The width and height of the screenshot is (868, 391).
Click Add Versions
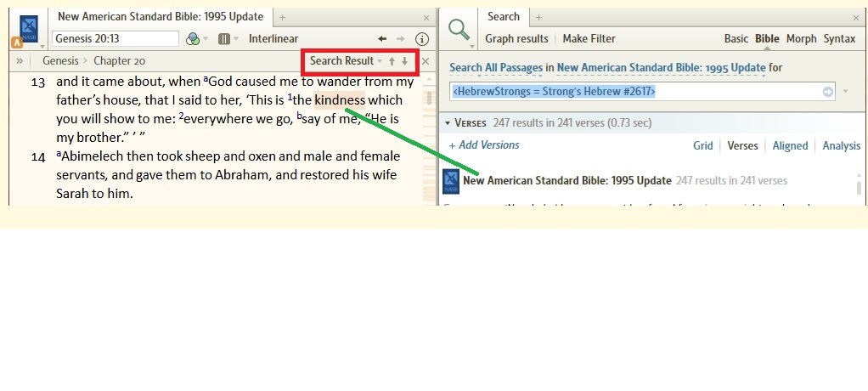point(484,145)
